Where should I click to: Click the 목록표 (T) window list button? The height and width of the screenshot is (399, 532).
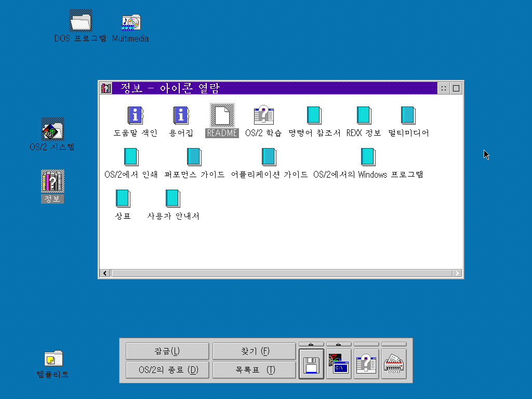point(254,369)
